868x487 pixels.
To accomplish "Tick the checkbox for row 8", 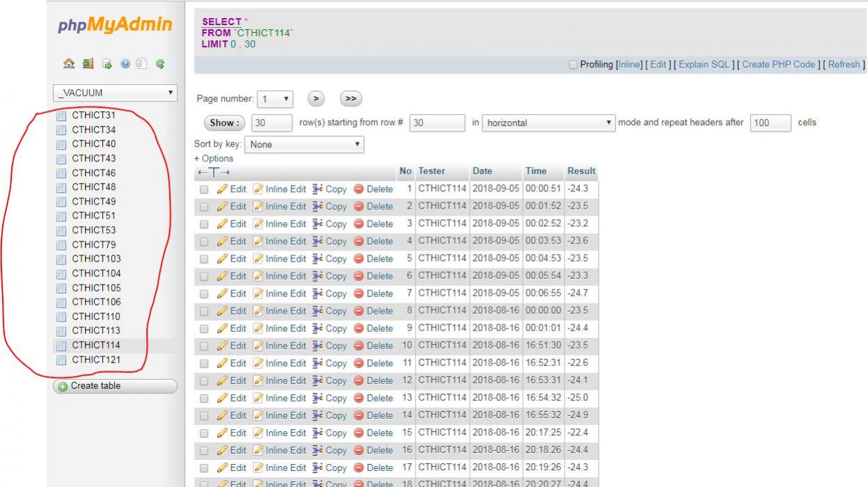I will 204,311.
